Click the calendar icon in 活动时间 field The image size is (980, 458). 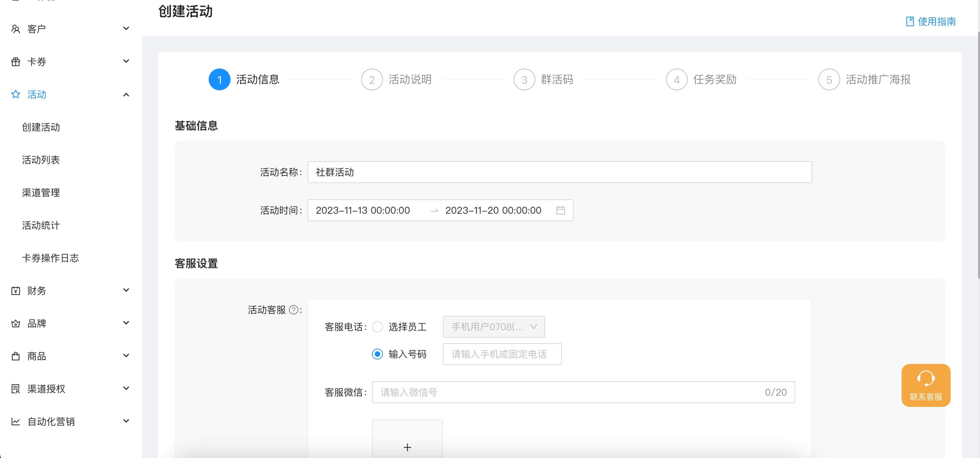click(560, 210)
